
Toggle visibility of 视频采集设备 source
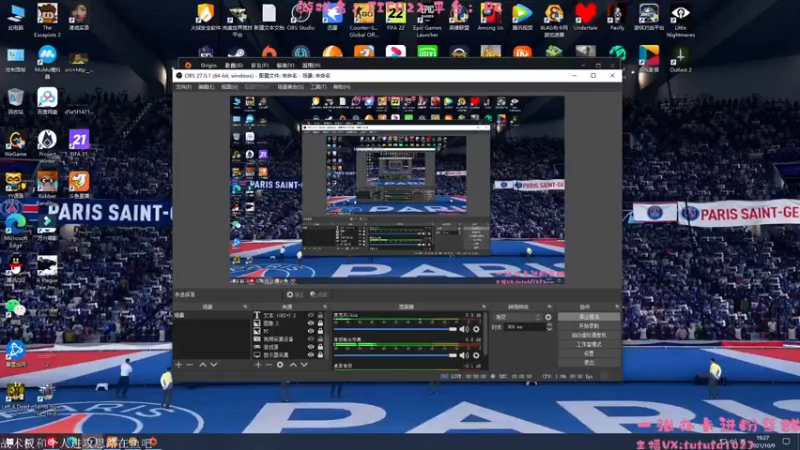pyautogui.click(x=310, y=339)
